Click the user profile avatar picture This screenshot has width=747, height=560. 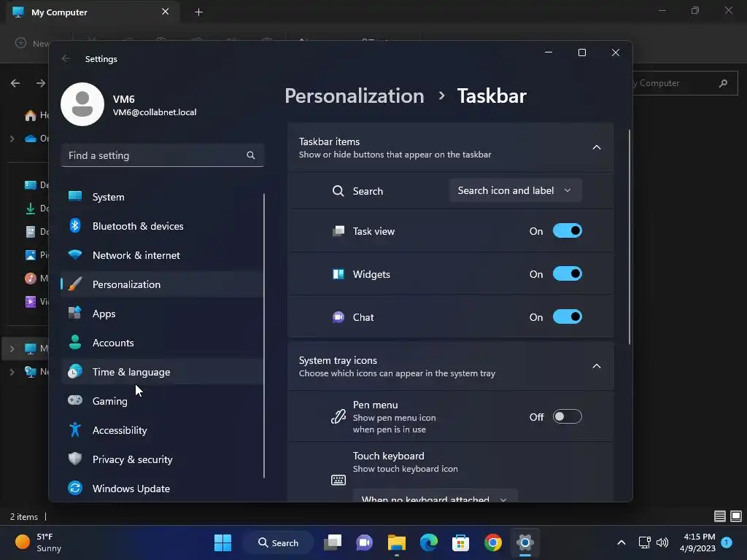(82, 104)
